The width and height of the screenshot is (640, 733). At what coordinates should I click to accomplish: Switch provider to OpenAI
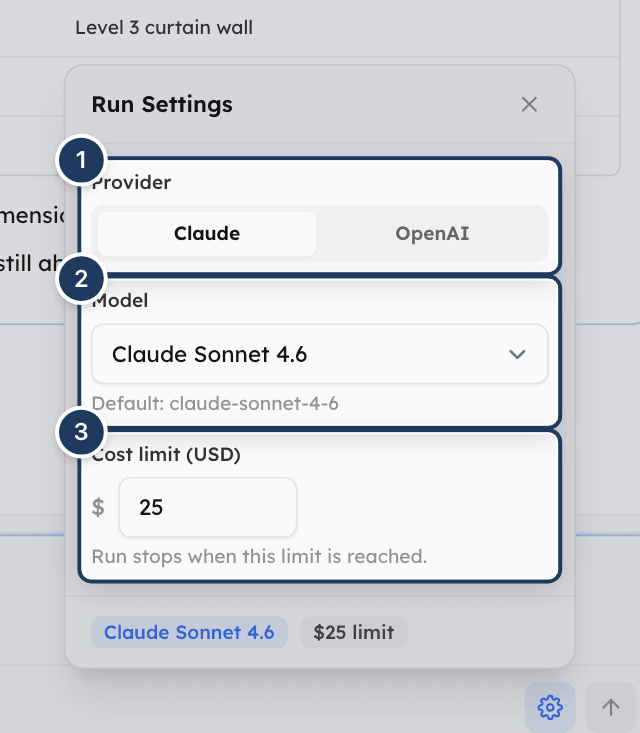432,234
